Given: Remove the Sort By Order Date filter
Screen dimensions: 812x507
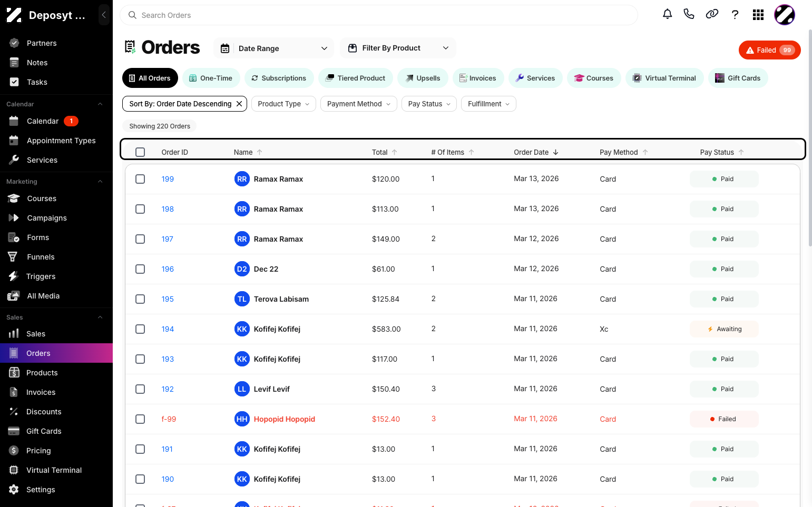Looking at the screenshot, I should coord(239,104).
